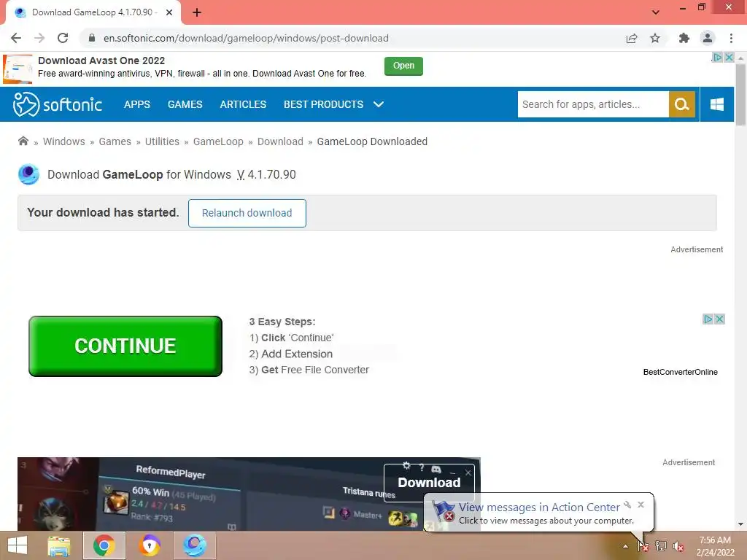Click the address bar URL
The height and width of the screenshot is (560, 747).
click(246, 38)
